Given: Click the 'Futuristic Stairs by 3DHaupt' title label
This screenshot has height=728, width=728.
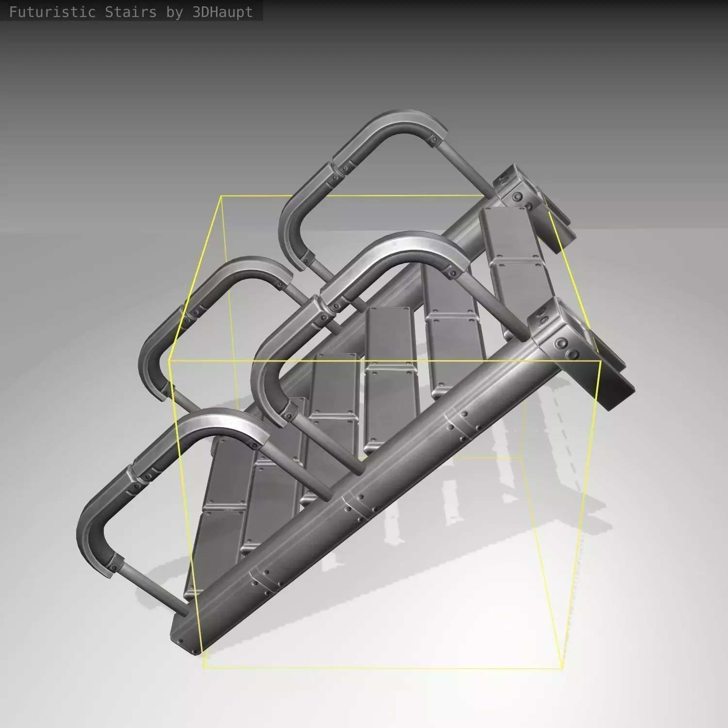Looking at the screenshot, I should coord(131,12).
